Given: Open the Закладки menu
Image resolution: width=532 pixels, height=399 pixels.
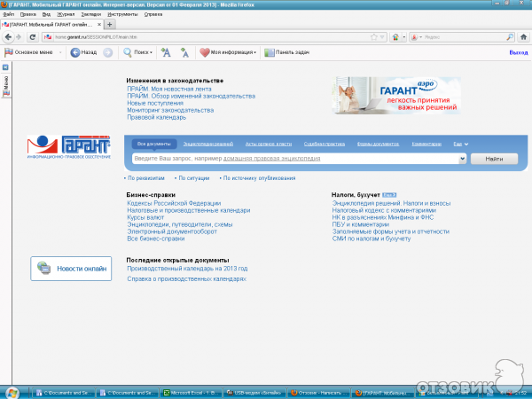Looking at the screenshot, I should click(x=91, y=14).
